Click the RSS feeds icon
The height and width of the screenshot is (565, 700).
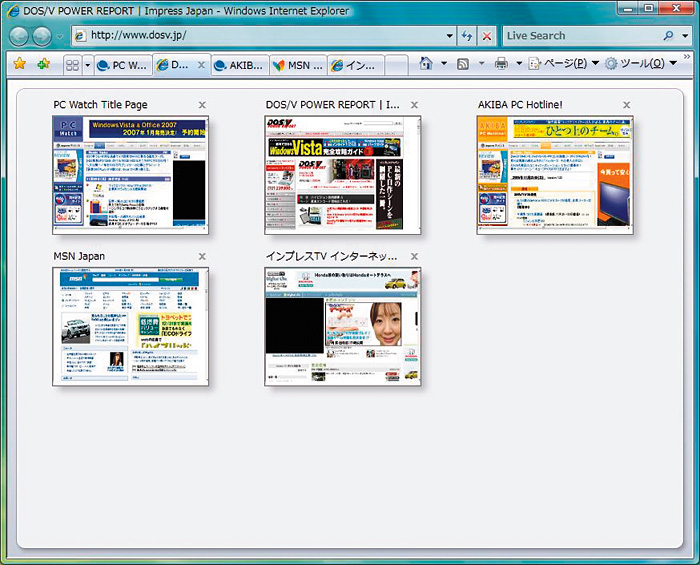463,64
